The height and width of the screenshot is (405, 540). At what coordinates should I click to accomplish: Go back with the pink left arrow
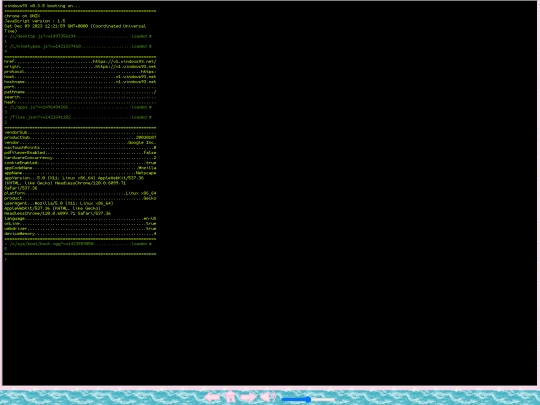click(212, 397)
